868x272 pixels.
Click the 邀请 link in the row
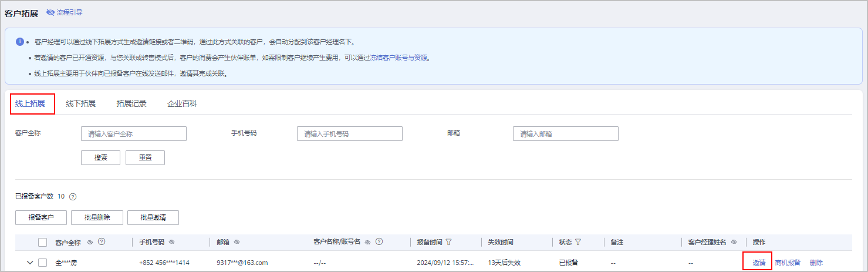pos(759,263)
